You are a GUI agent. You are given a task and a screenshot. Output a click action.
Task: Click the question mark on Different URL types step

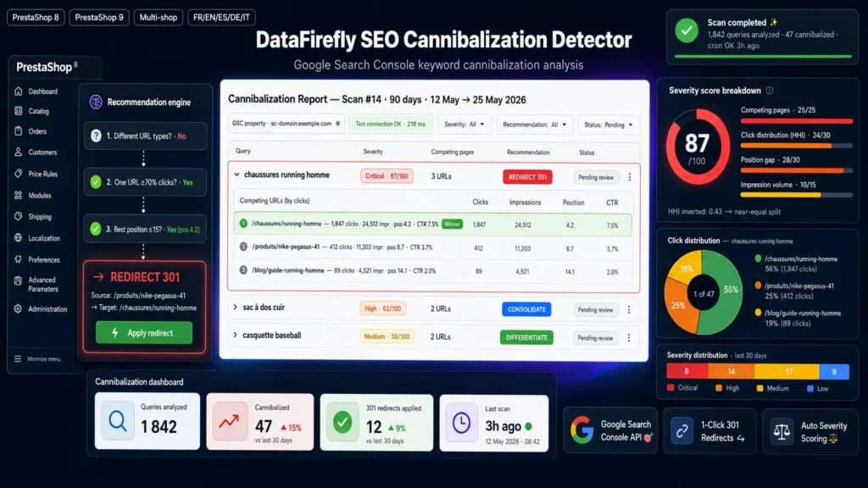point(96,136)
